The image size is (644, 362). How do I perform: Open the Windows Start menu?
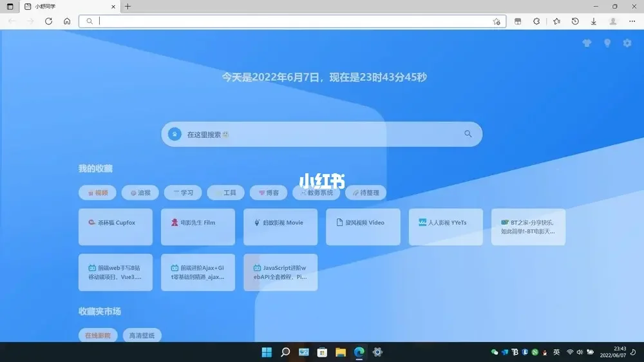[266, 352]
